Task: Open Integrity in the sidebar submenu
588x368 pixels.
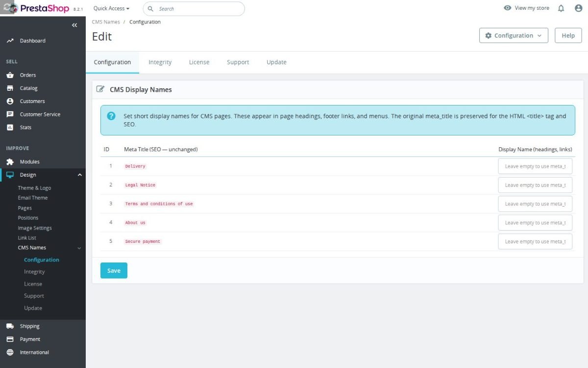Action: [x=34, y=272]
